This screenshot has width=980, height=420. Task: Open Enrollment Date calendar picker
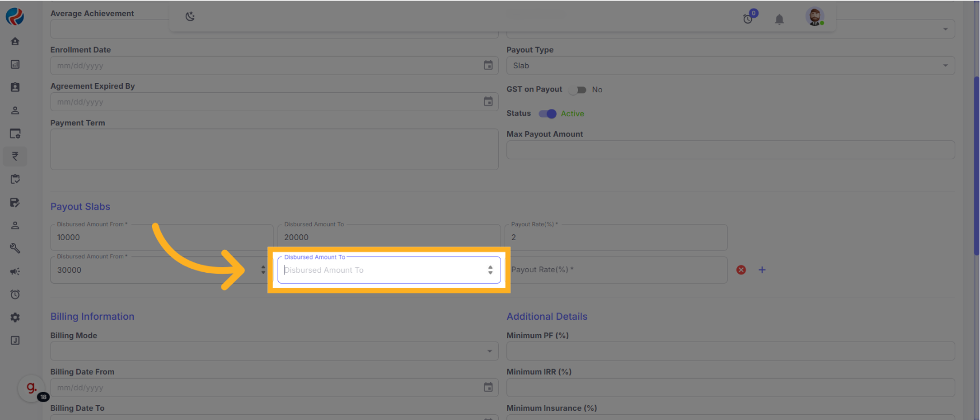[x=488, y=66]
